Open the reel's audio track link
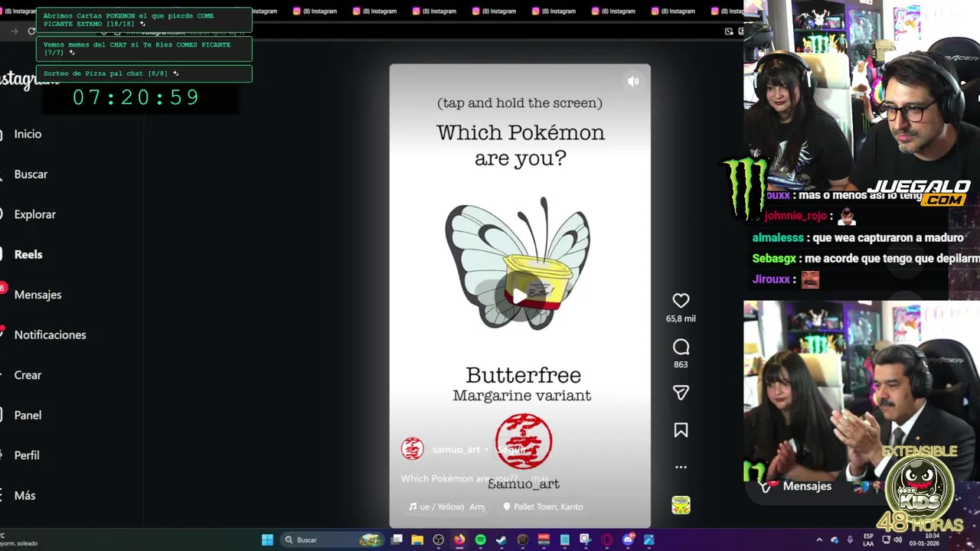This screenshot has width=980, height=551. click(447, 507)
